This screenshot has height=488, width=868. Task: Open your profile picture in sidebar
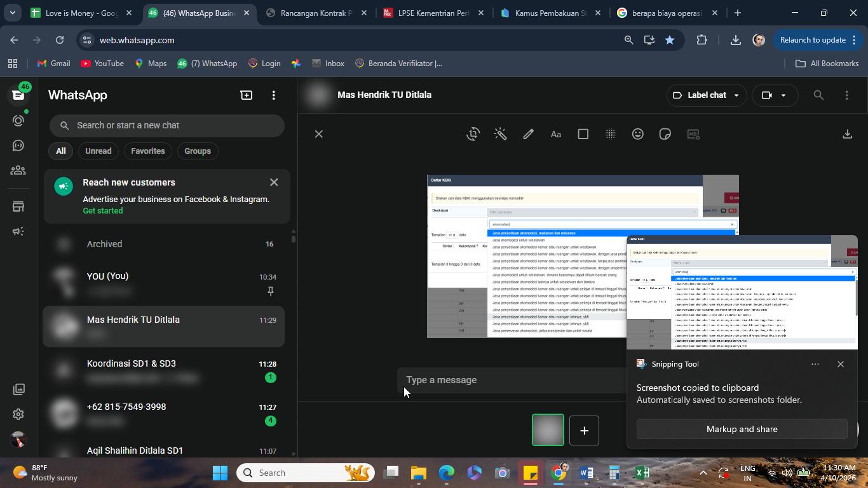coord(18,439)
